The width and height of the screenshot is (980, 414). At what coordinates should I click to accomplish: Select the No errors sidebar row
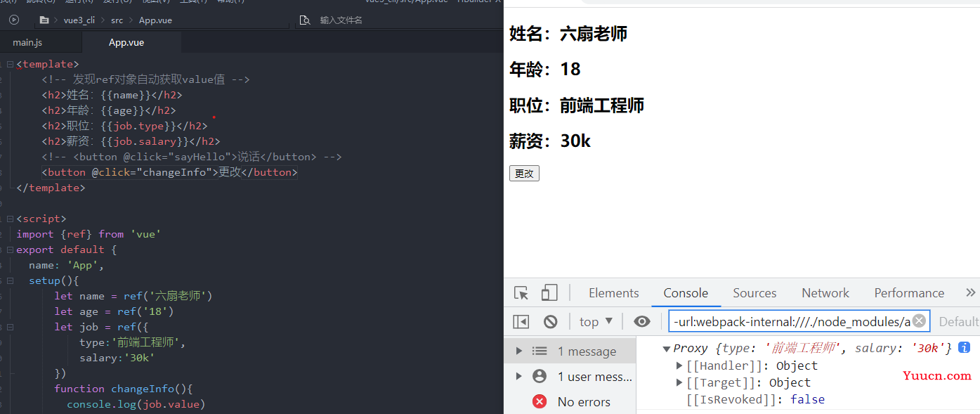570,401
